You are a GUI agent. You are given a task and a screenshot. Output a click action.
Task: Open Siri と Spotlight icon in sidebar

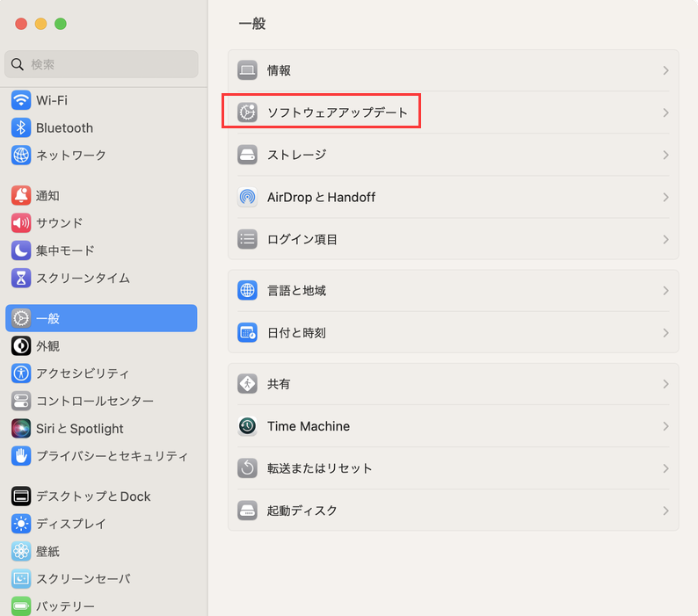coord(21,429)
